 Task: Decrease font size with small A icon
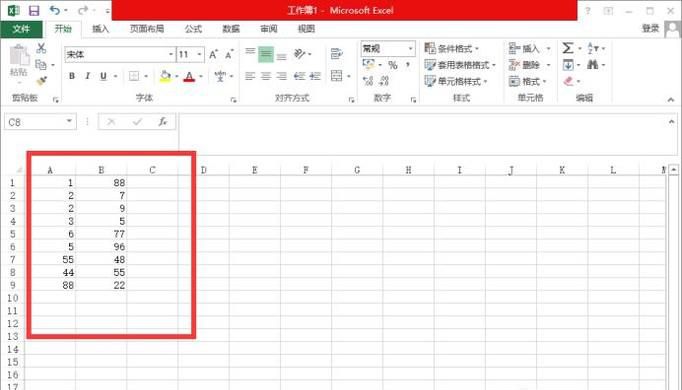tap(229, 54)
